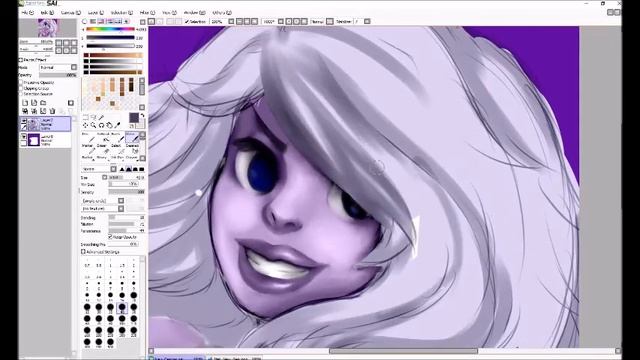This screenshot has height=360, width=640.
Task: Delete the selected layer
Action: tap(52, 111)
